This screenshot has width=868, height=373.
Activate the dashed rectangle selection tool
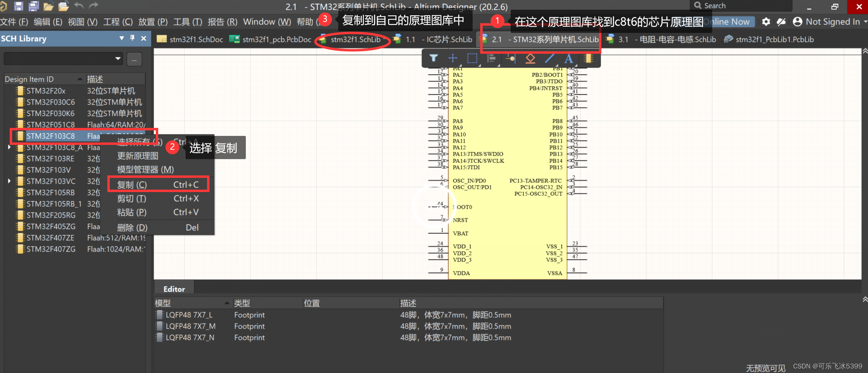[472, 58]
